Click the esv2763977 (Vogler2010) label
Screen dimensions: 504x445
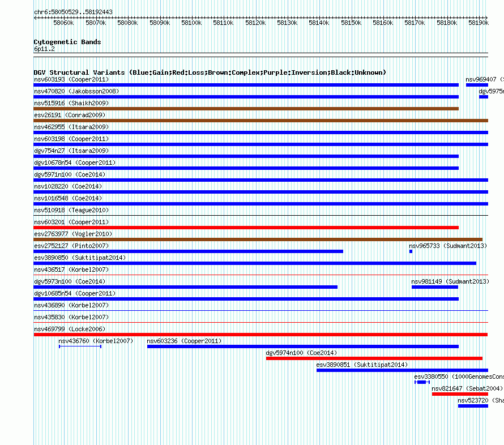coord(73,234)
